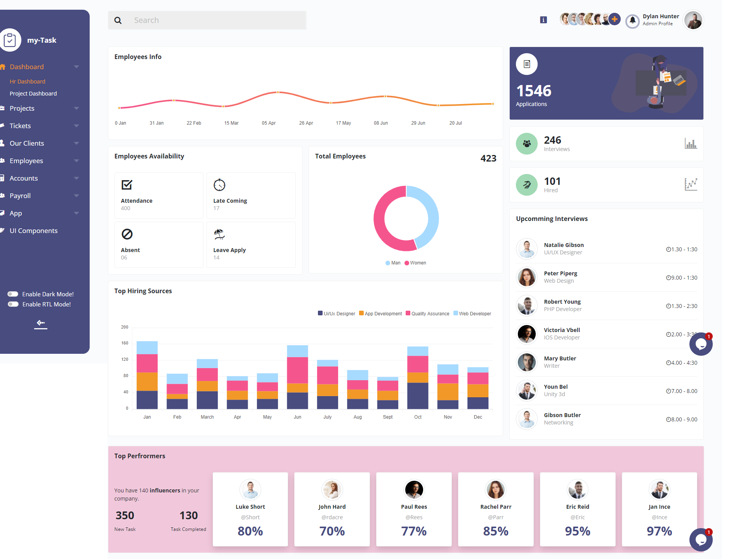This screenshot has height=560, width=743.
Task: Click the Applications document icon
Action: tap(527, 64)
